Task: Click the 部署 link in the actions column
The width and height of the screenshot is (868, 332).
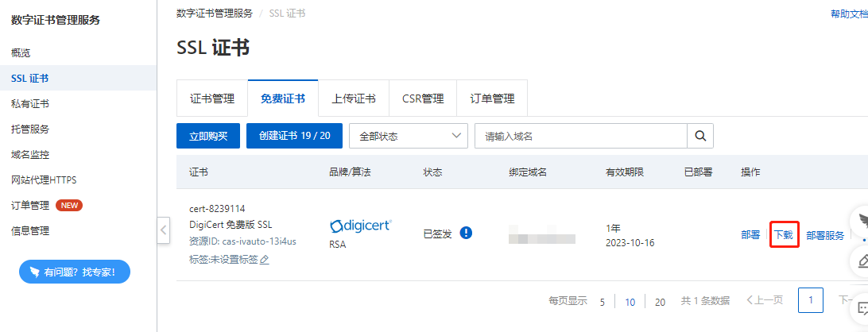Action: (x=750, y=235)
